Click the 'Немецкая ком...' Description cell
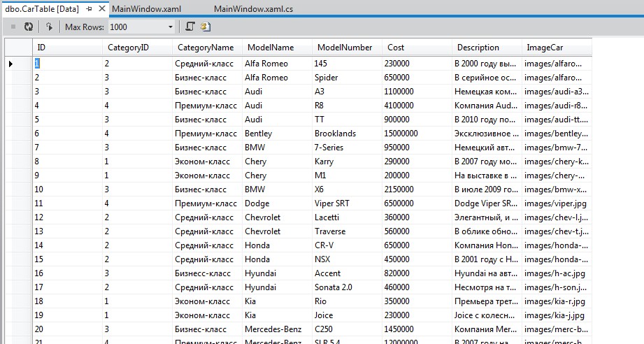This screenshot has height=344, width=644. (487, 92)
